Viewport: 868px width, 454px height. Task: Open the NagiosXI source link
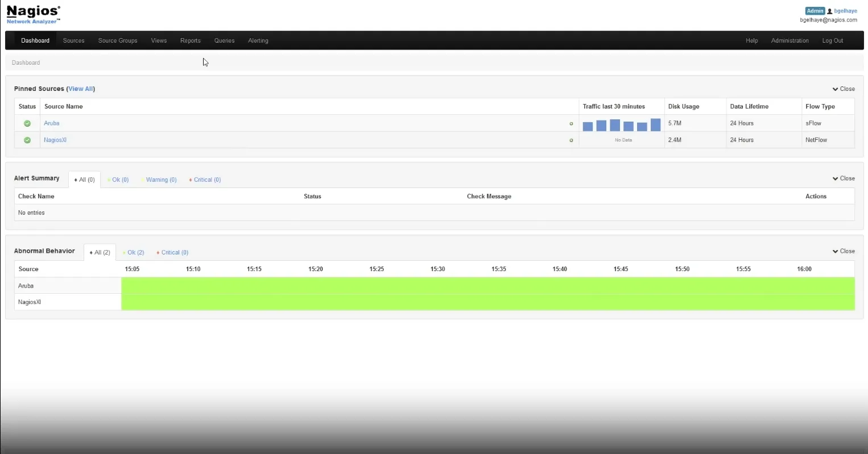pyautogui.click(x=55, y=140)
